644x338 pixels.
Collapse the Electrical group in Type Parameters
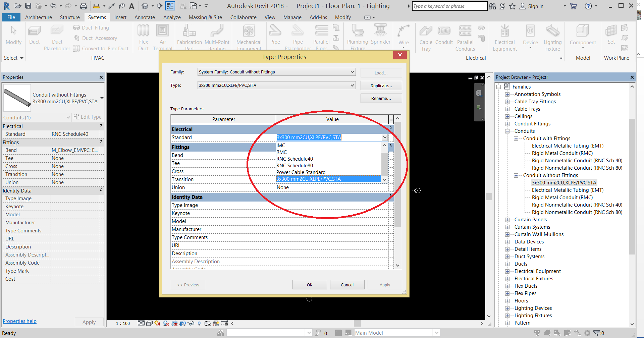(x=390, y=128)
